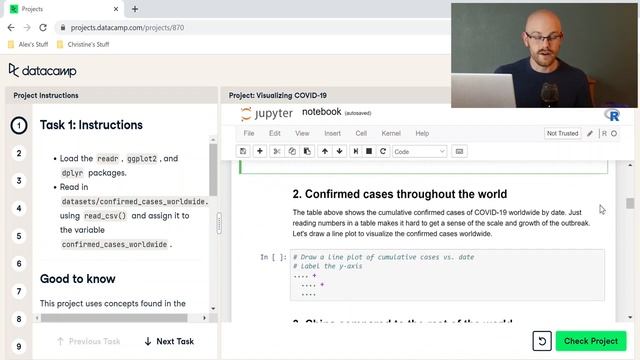Open the cell type Code dropdown

click(x=419, y=151)
